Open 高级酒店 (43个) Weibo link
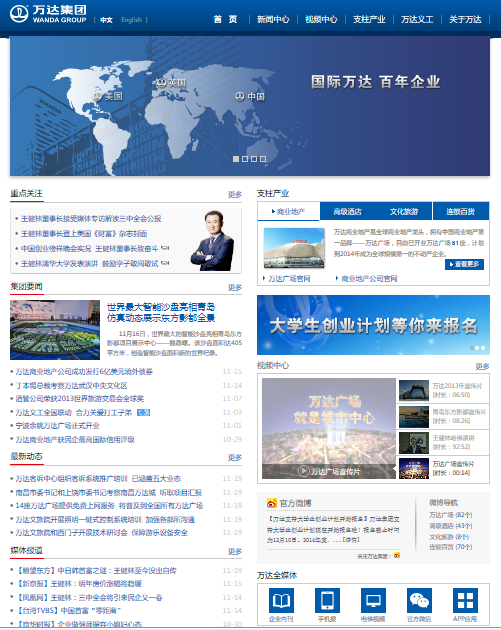The image size is (501, 630). click(450, 526)
